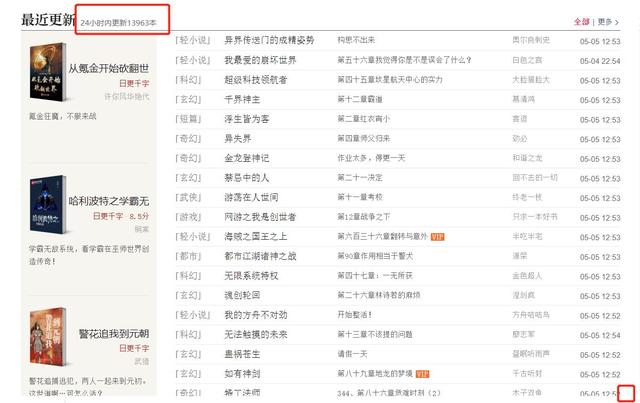
Task: Click author 和谐之龙
Action: coord(527,158)
